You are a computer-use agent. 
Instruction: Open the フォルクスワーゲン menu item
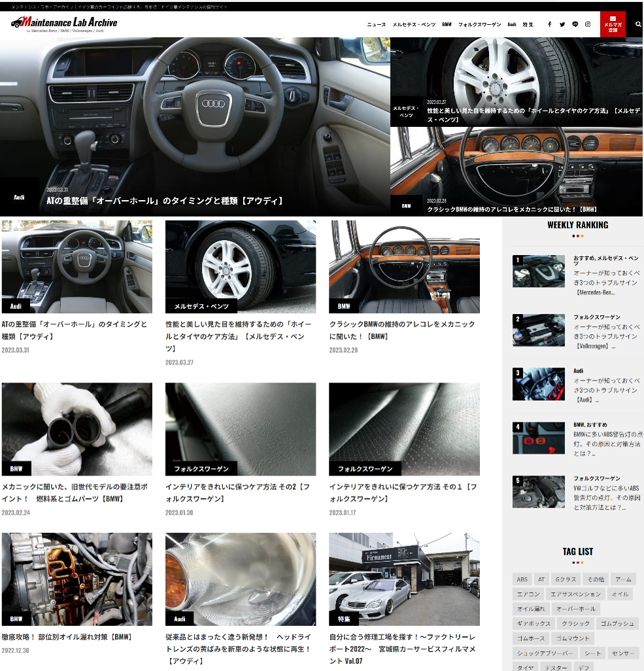tap(480, 24)
